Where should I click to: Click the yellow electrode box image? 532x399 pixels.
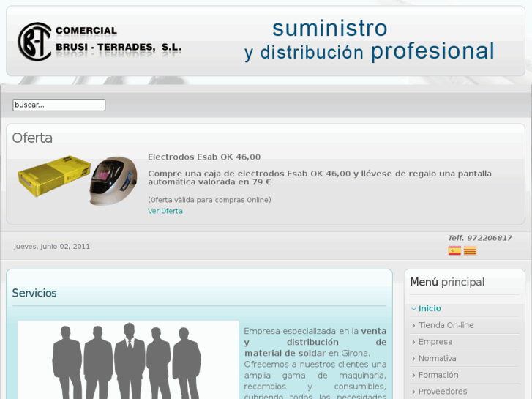pos(54,176)
